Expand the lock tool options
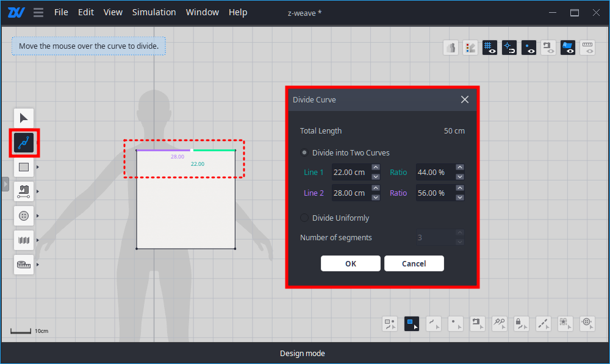 pos(526,328)
